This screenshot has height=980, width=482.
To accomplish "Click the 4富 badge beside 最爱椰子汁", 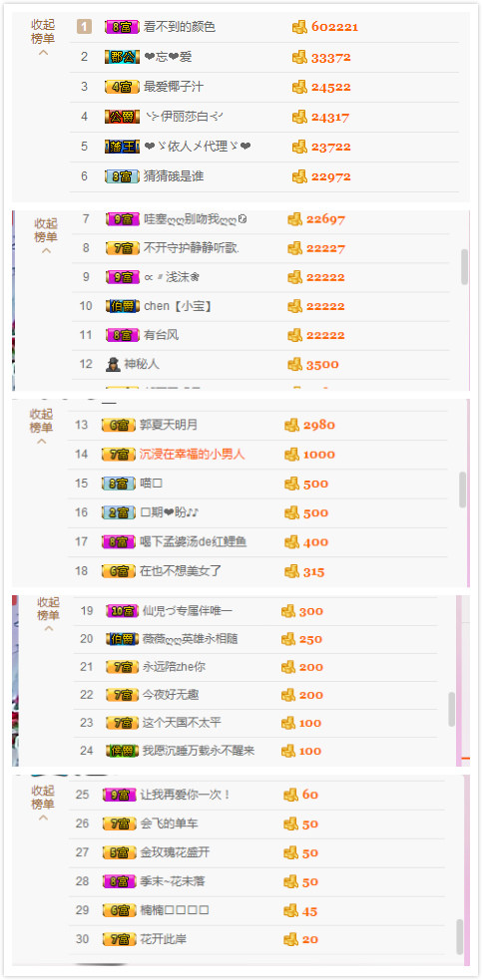I will click(x=122, y=87).
